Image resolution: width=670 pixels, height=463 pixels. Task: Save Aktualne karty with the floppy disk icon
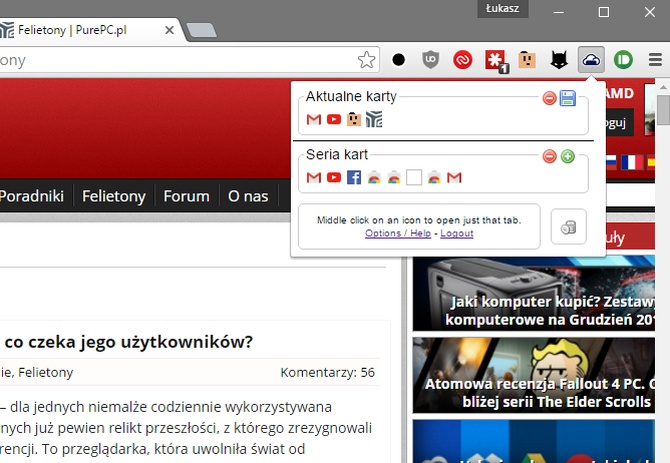point(568,98)
